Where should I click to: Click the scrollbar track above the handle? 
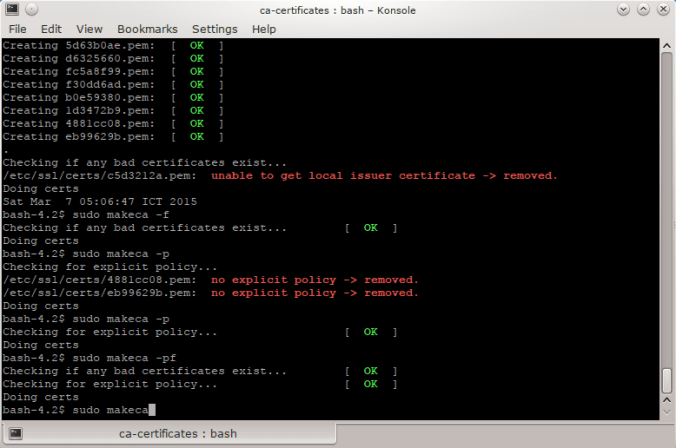[x=667, y=200]
